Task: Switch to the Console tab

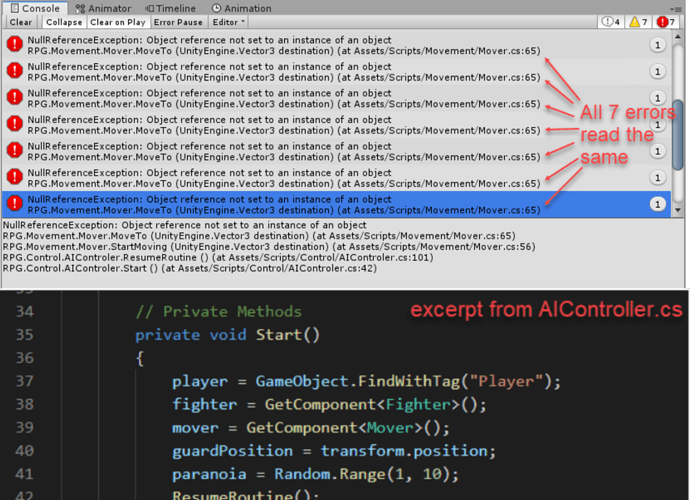Action: coord(35,8)
